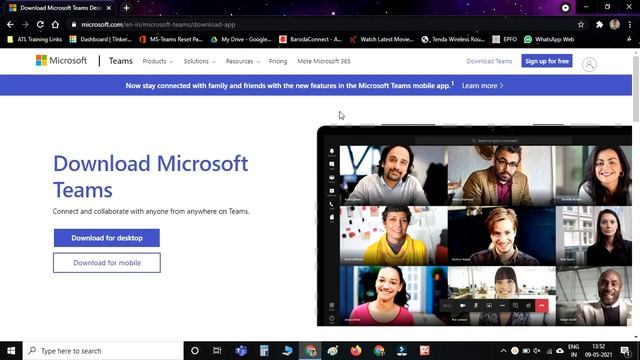Click the Chrome media control circle icon
640x360 pixels.
click(x=565, y=8)
